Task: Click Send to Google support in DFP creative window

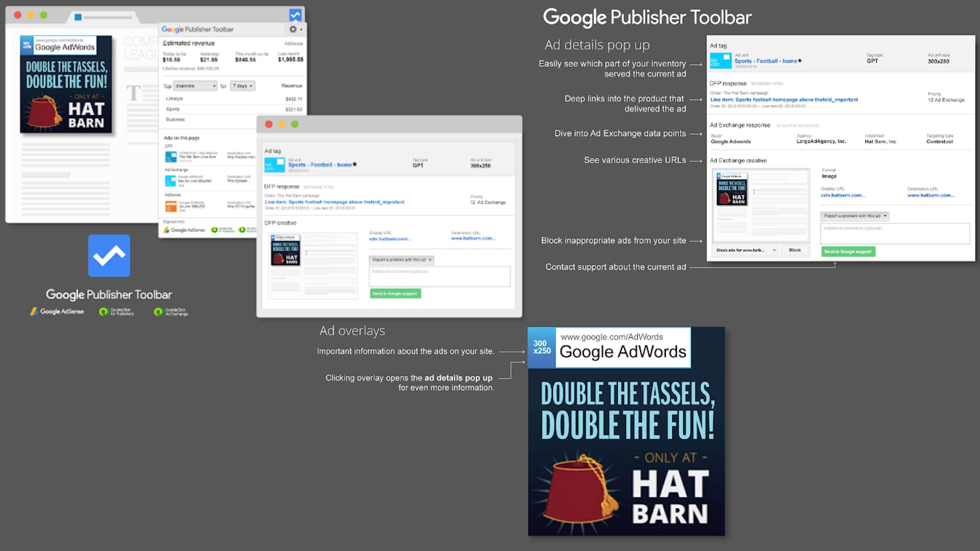Action: pyautogui.click(x=395, y=294)
